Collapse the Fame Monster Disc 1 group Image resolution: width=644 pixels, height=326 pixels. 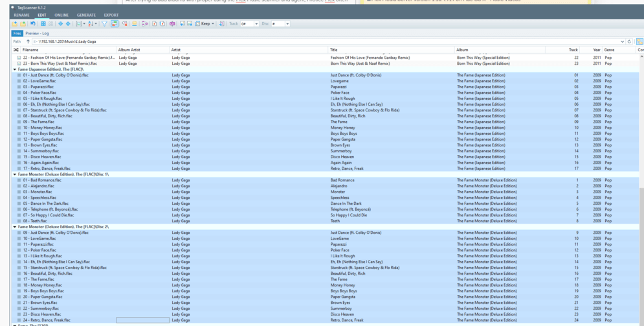15,174
